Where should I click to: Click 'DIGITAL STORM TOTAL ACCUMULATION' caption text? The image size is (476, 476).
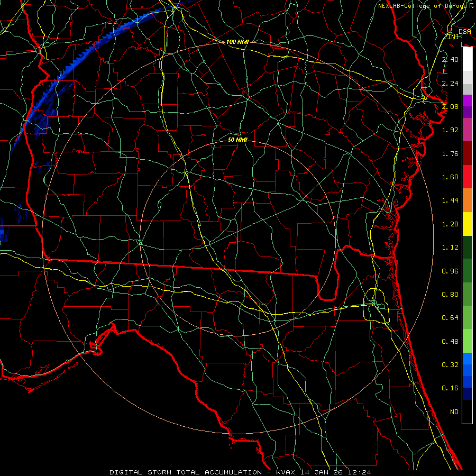click(x=186, y=472)
